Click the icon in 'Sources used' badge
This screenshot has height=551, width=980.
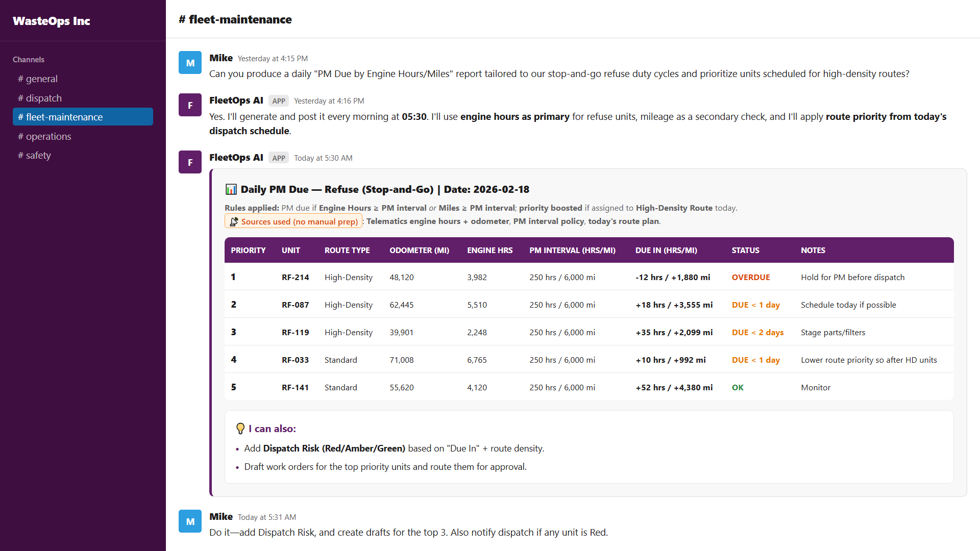click(234, 221)
